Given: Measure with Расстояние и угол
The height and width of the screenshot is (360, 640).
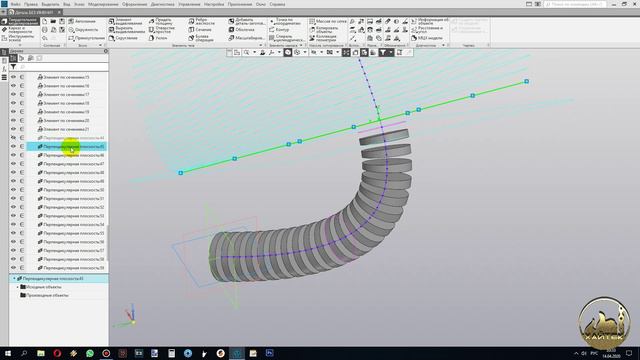Looking at the screenshot, I should point(427,30).
